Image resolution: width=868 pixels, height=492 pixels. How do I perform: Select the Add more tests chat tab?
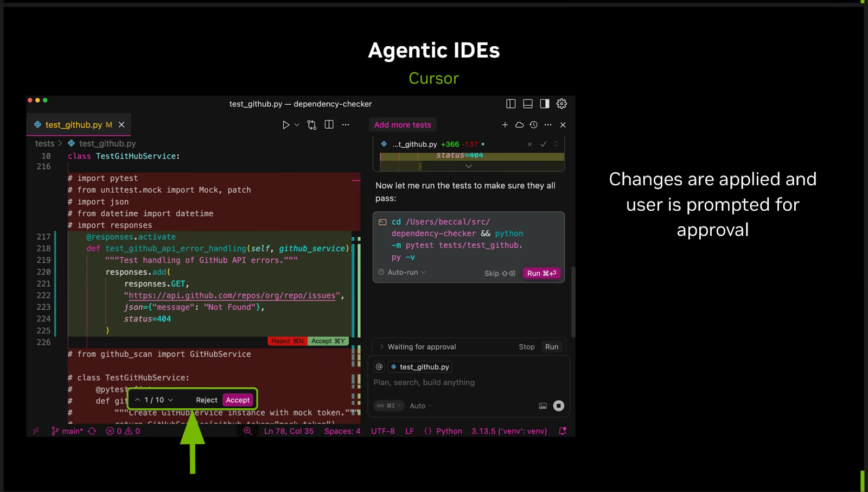tap(403, 125)
